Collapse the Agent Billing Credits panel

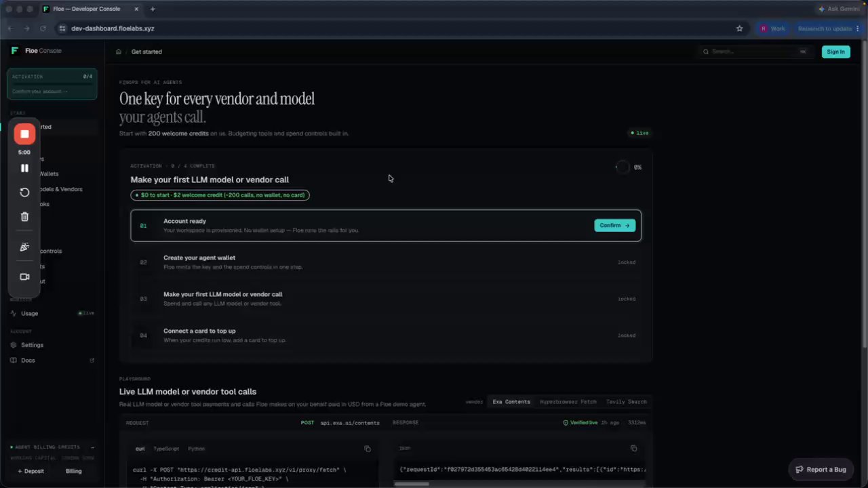[92, 447]
